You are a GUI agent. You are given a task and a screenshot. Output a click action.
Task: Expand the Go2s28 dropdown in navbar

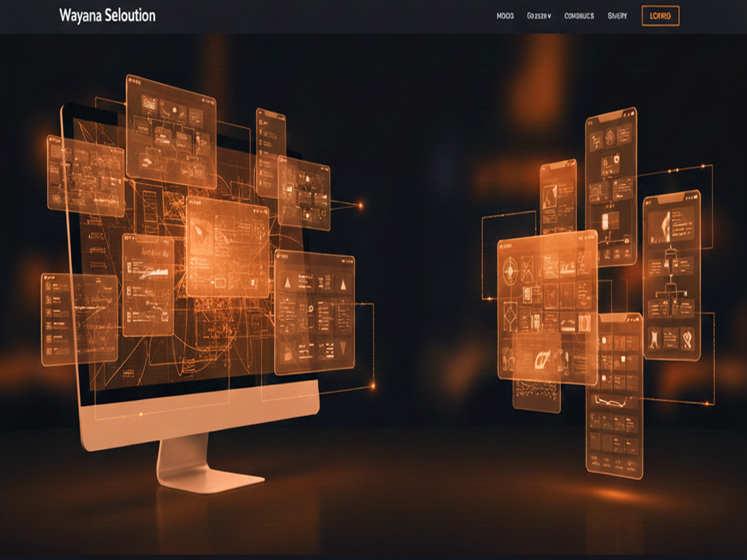pyautogui.click(x=539, y=16)
